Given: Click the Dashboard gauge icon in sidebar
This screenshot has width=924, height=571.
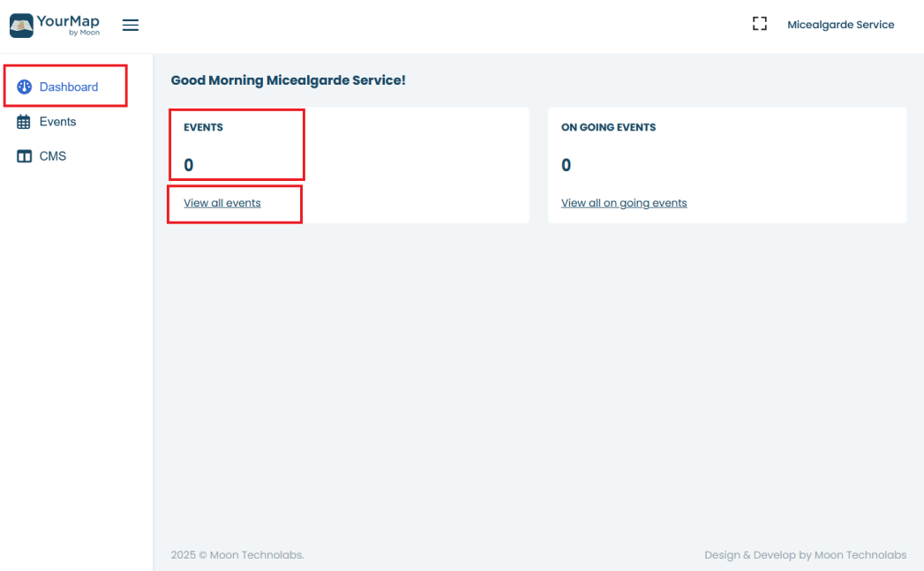Looking at the screenshot, I should (x=25, y=87).
